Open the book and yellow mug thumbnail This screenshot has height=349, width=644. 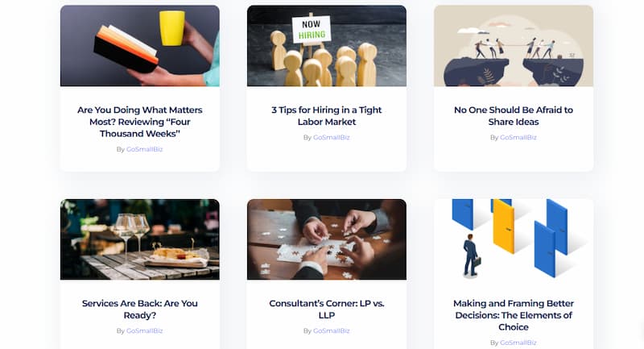[x=139, y=46]
